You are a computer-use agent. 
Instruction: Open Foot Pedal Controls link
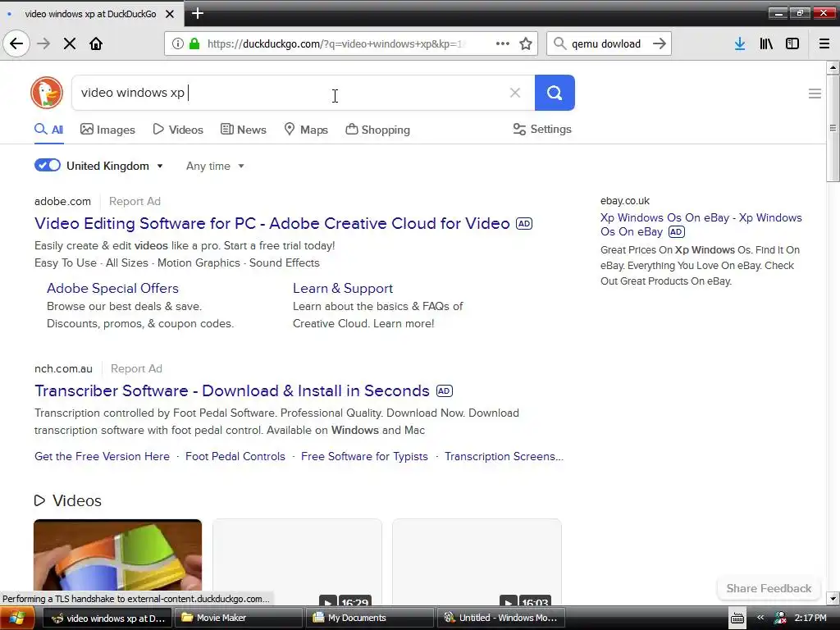[235, 456]
